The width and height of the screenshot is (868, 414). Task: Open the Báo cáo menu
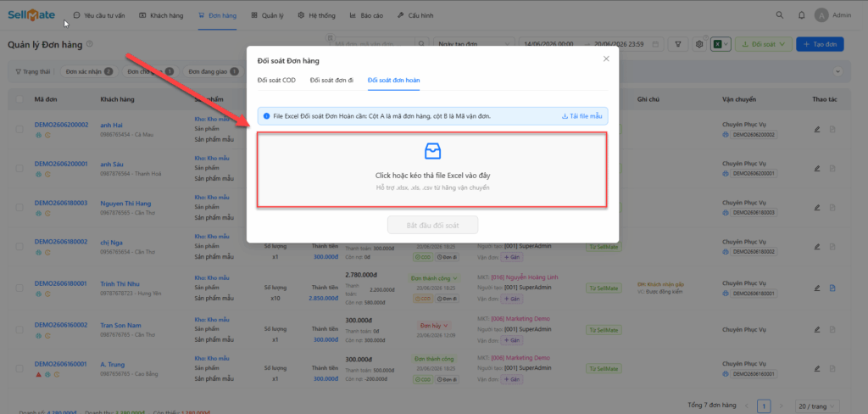[366, 15]
